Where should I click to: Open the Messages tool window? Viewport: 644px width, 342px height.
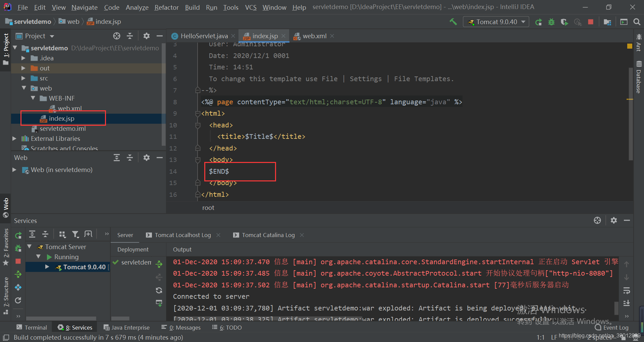coord(181,328)
